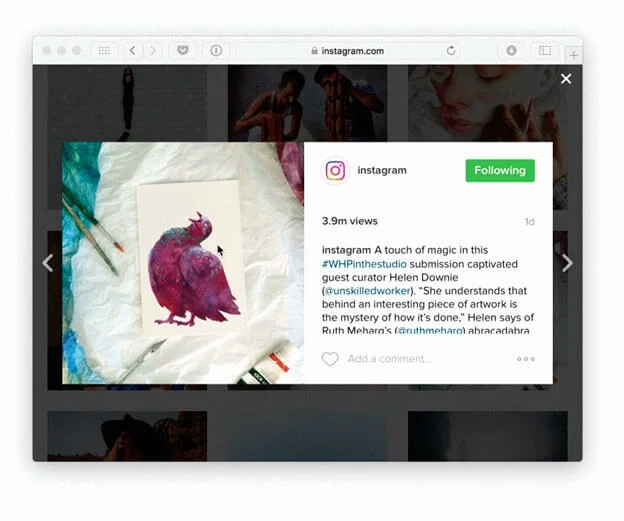Viewport: 624px width, 521px height.
Task: Open the three-dots more options menu
Action: [x=526, y=359]
